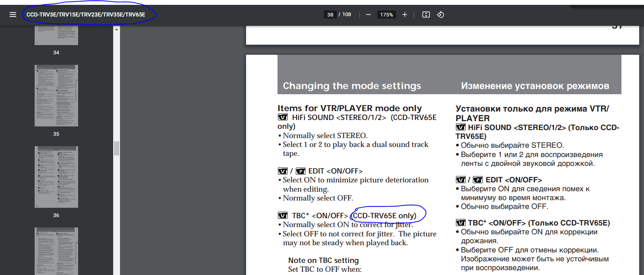Image resolution: width=644 pixels, height=275 pixels.
Task: Click the Russian heading 'Изменение установок режимов'
Action: [535, 86]
